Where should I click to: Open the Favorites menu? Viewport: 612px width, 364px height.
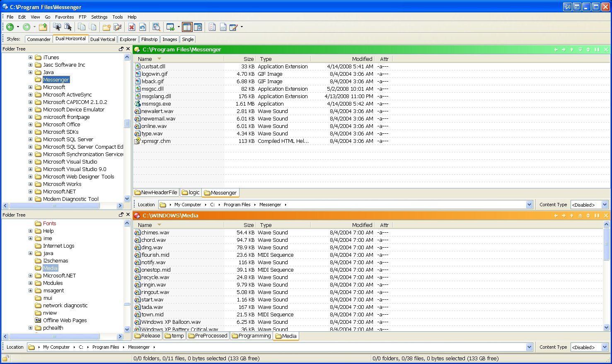tap(64, 17)
